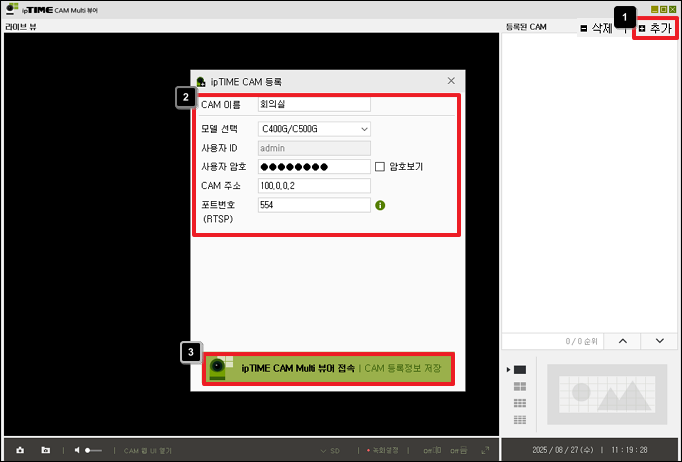Open the 모델 선택 model dropdown
Screen dimensions: 682x462
pyautogui.click(x=314, y=129)
